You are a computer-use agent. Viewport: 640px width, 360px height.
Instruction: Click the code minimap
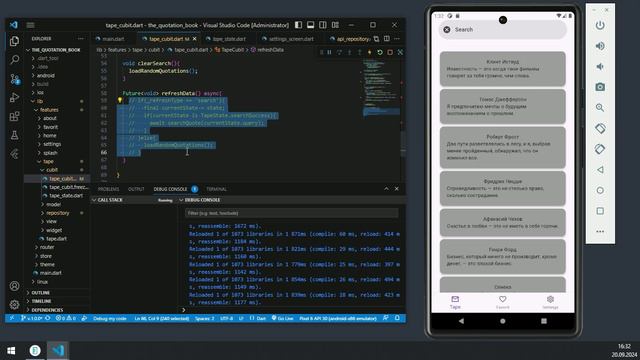382,88
